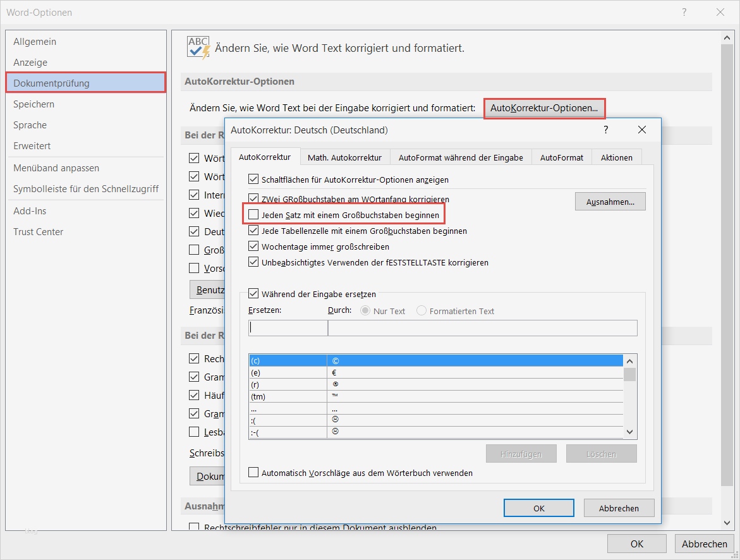Select the AutoKorrektur tab

(265, 157)
